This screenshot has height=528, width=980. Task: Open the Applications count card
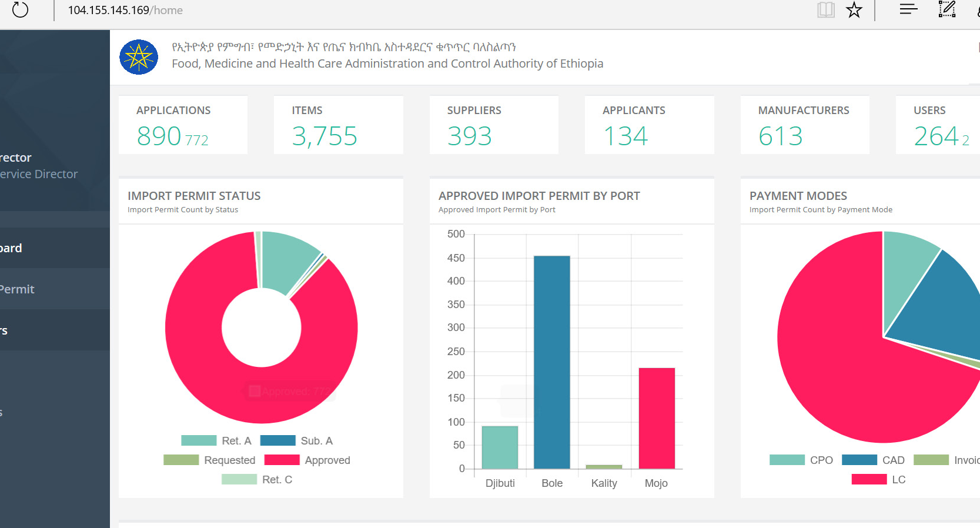pos(183,125)
